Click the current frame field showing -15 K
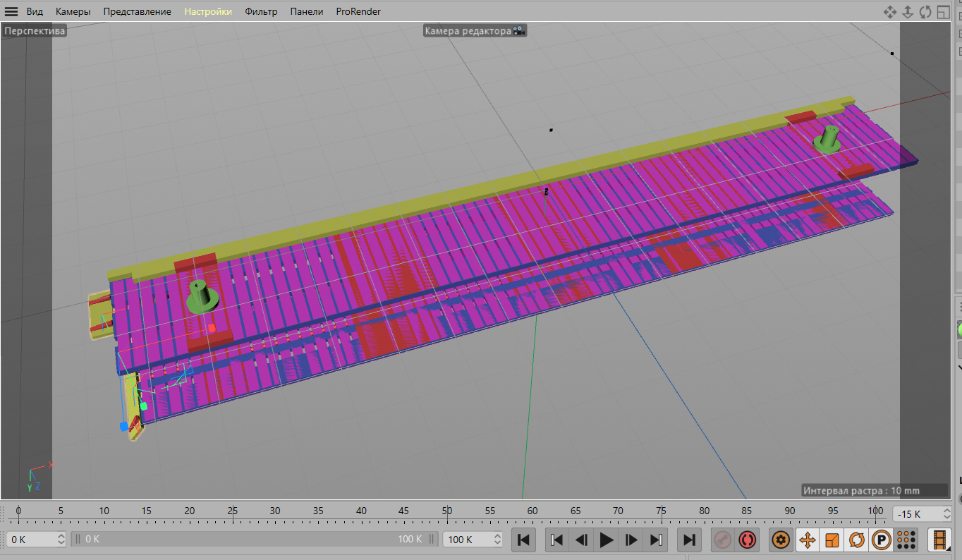This screenshot has height=560, width=962. (x=915, y=514)
